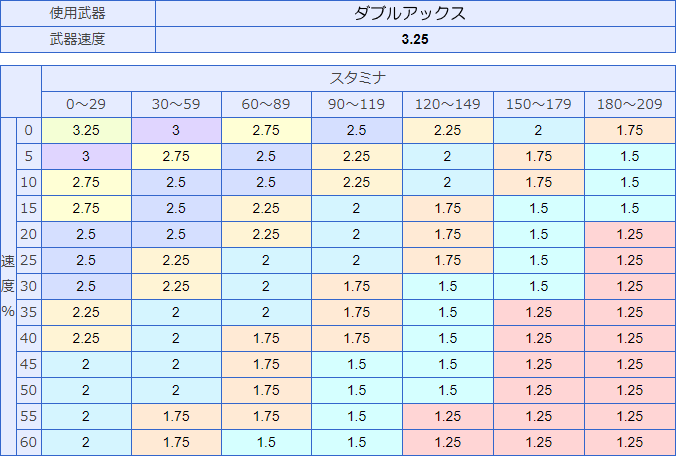Select the 30～59 stamina column header
Image resolution: width=676 pixels, height=456 pixels.
pos(176,104)
